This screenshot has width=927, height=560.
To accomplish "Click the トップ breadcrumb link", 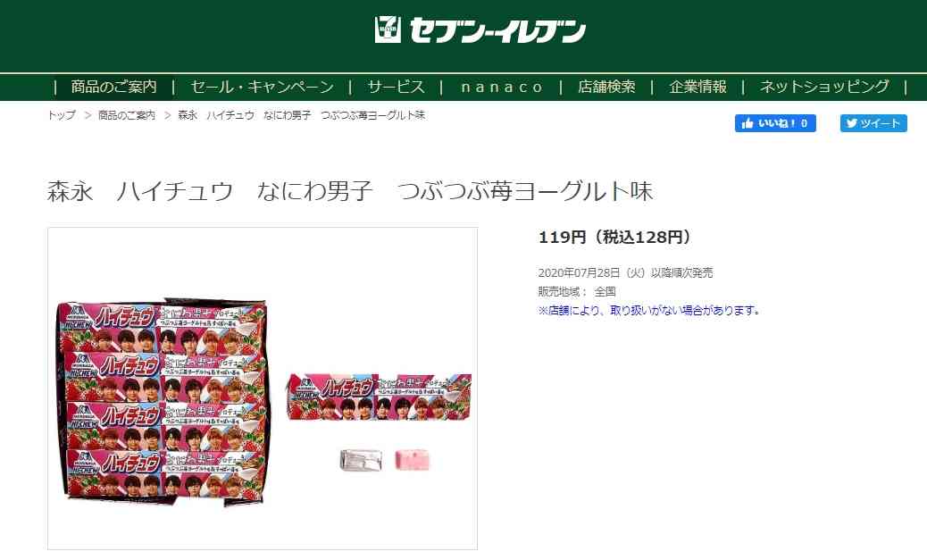I will point(62,115).
